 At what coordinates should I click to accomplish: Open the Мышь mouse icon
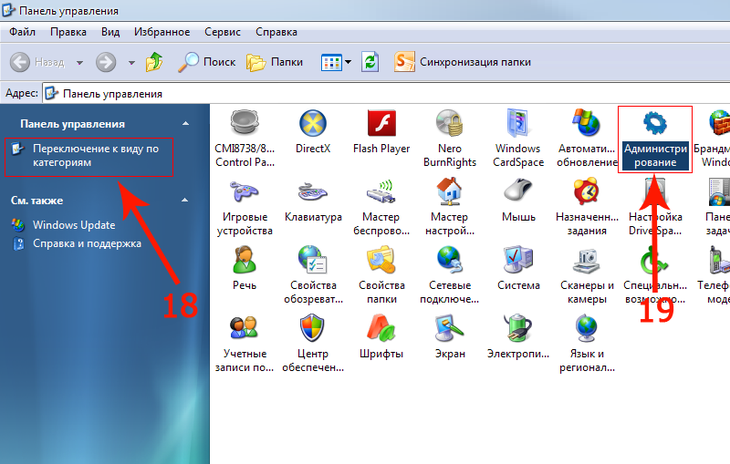point(518,191)
